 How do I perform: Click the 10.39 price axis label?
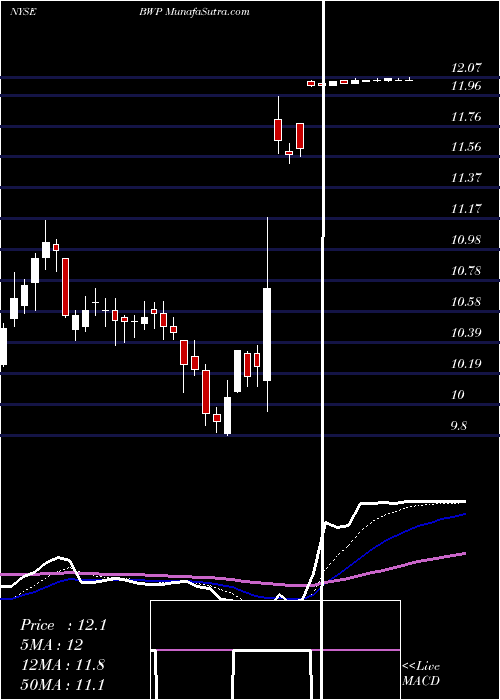467,333
